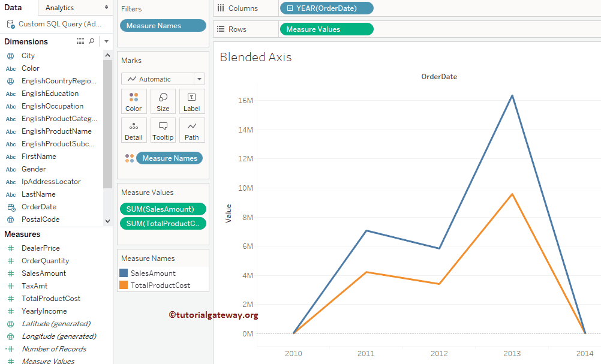Image resolution: width=601 pixels, height=364 pixels.
Task: Select Detail in the Marks card
Action: pos(133,130)
